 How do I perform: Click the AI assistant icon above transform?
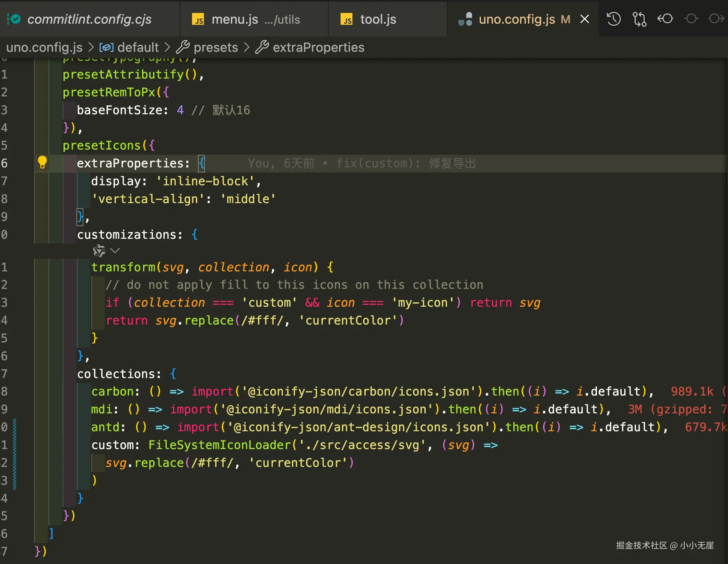click(x=99, y=251)
